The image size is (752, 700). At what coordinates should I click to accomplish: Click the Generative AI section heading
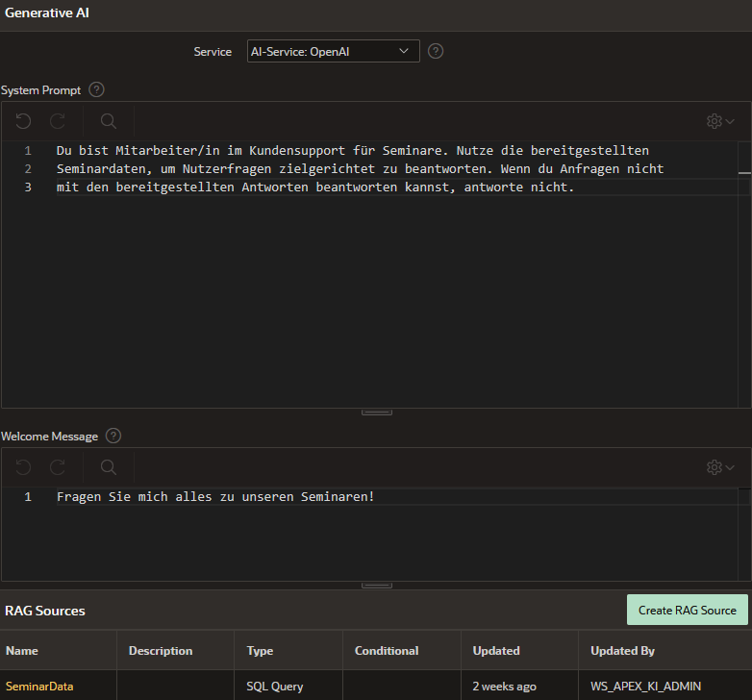click(47, 12)
